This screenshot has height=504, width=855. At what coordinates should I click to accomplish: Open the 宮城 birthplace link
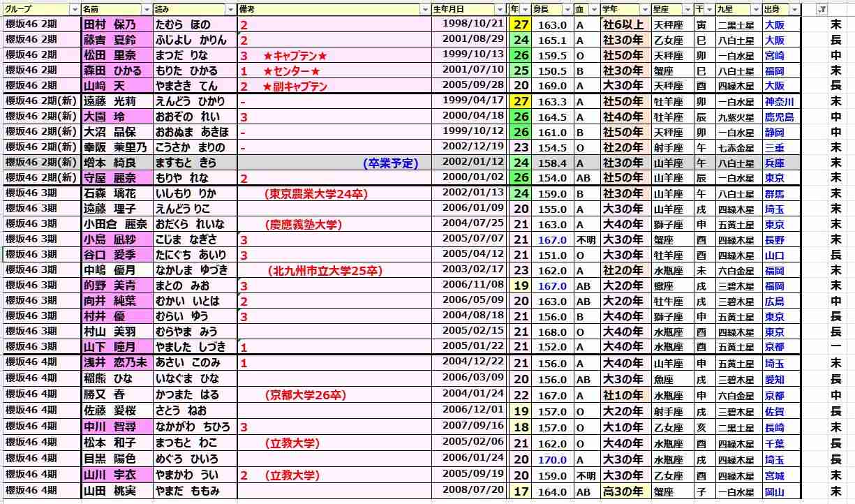point(774,476)
